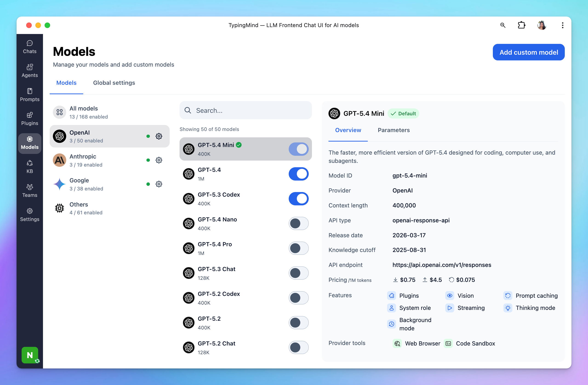The width and height of the screenshot is (588, 385).
Task: Open the three-dot browser menu
Action: click(x=562, y=25)
